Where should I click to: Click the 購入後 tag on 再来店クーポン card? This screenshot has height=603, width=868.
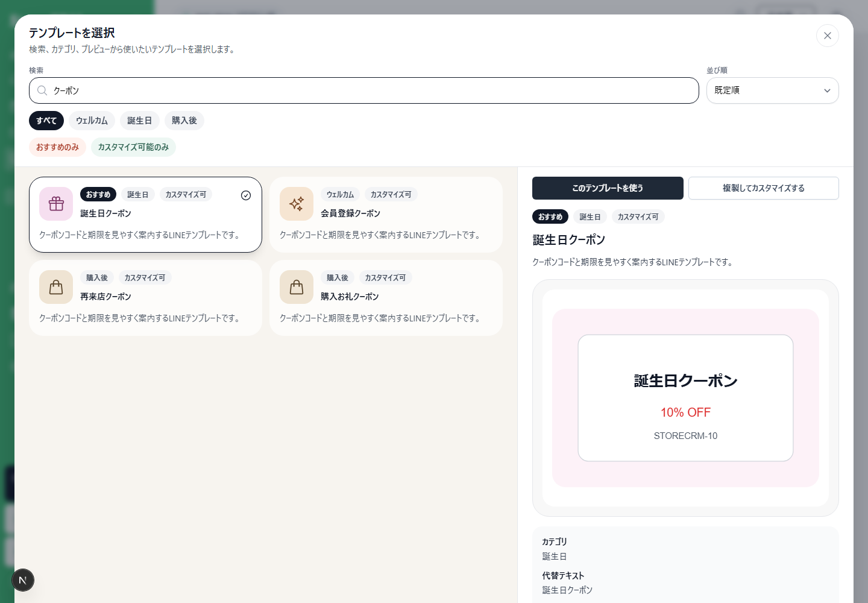pyautogui.click(x=97, y=278)
